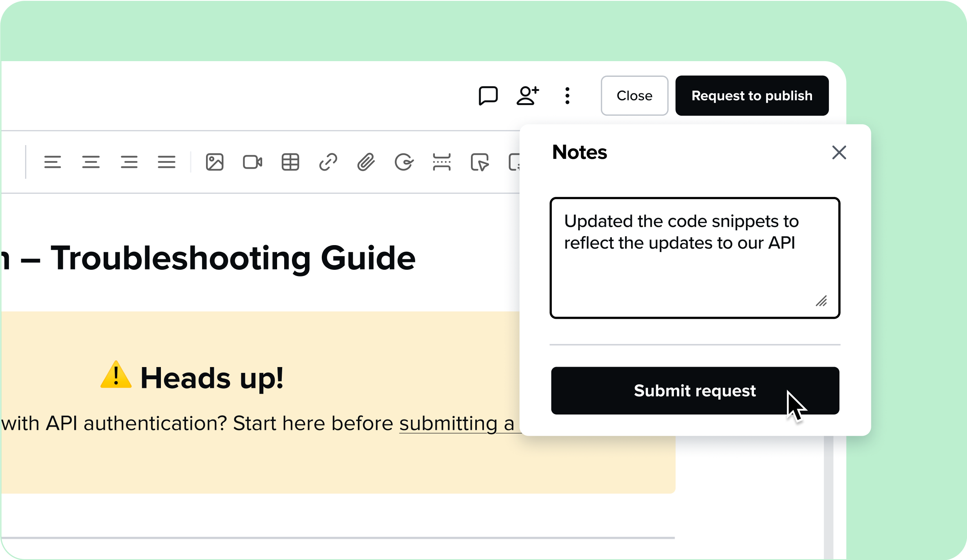Screen dimensions: 967x560
Task: Align text right in toolbar
Action: pyautogui.click(x=129, y=162)
